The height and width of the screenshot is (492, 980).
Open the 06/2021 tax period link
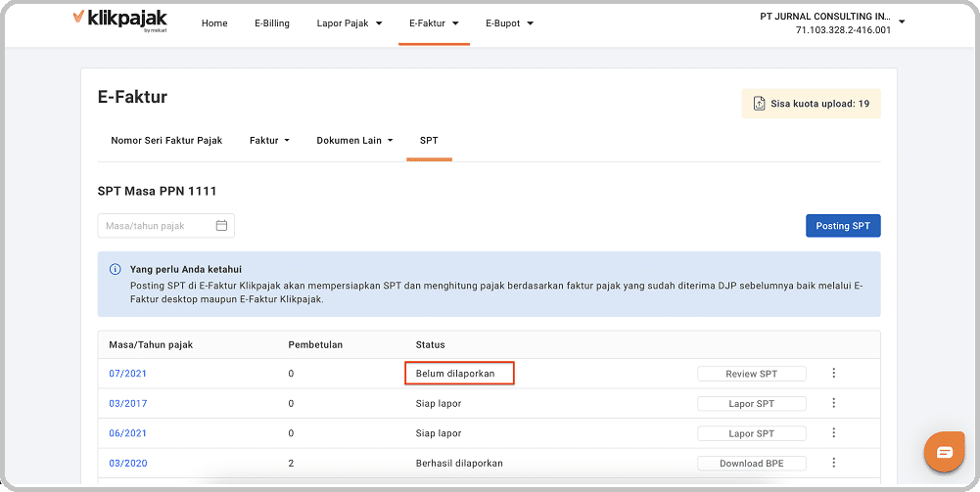tap(127, 433)
